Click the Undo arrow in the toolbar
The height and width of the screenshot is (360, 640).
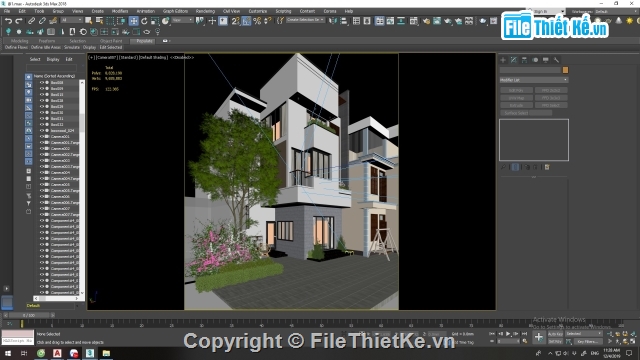pos(8,20)
